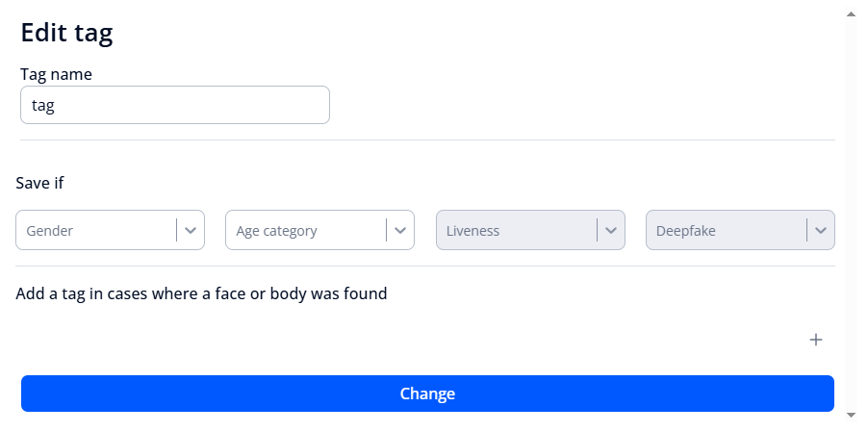The image size is (868, 432).
Task: Open the Gender selection field
Action: [96, 231]
